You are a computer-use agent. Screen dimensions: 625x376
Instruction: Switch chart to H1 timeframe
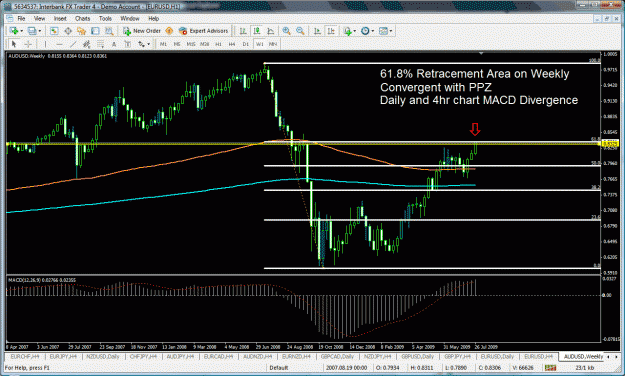218,44
